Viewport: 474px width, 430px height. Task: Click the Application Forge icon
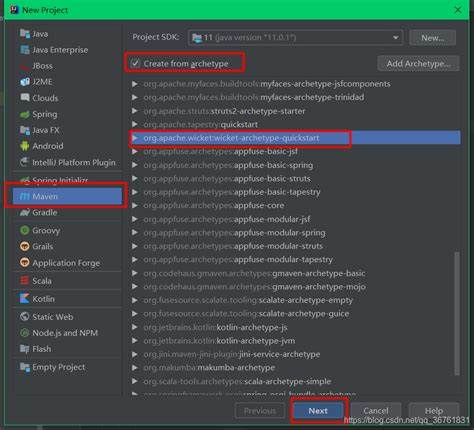(25, 262)
